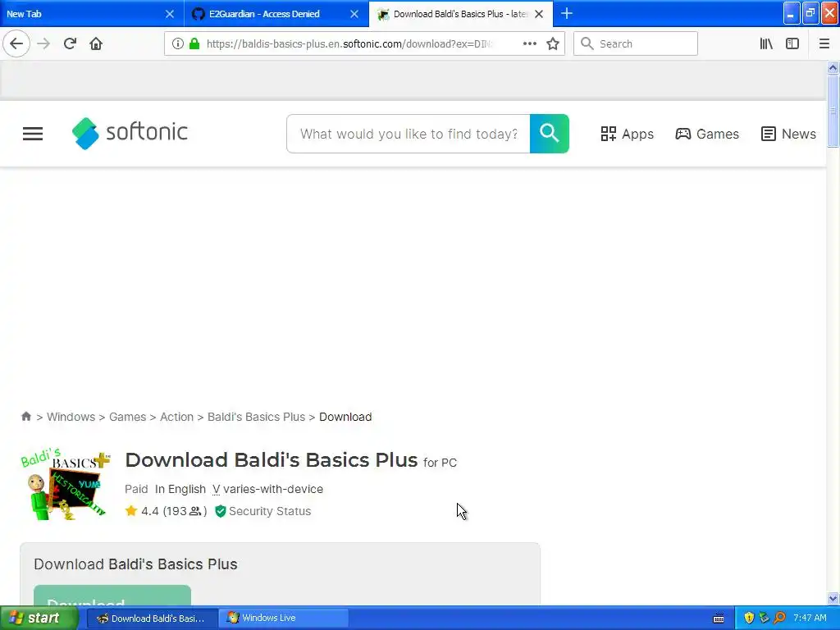
Task: Click the Action breadcrumb link
Action: [x=177, y=417]
